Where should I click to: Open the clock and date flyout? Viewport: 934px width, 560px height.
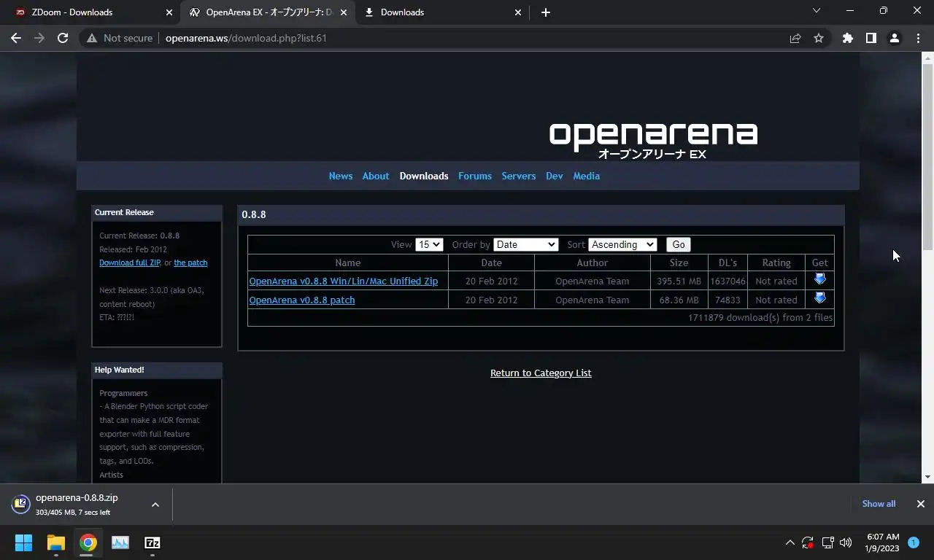pyautogui.click(x=883, y=542)
